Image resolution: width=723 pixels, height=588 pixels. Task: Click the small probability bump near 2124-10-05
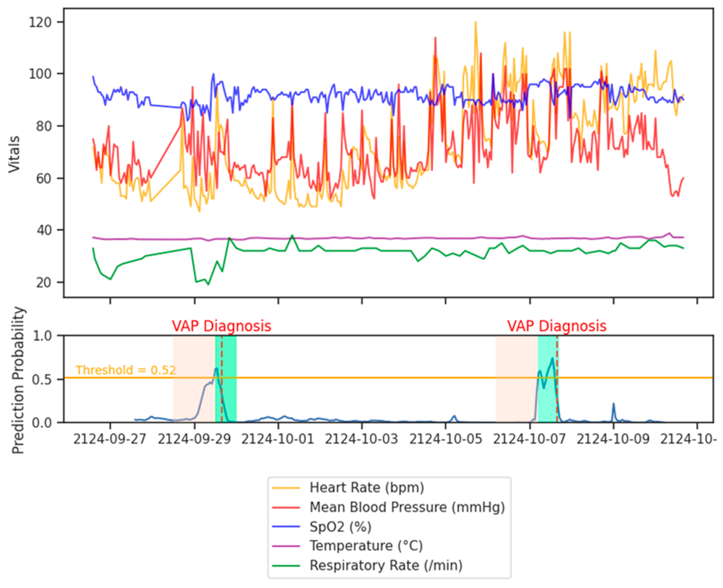(454, 418)
